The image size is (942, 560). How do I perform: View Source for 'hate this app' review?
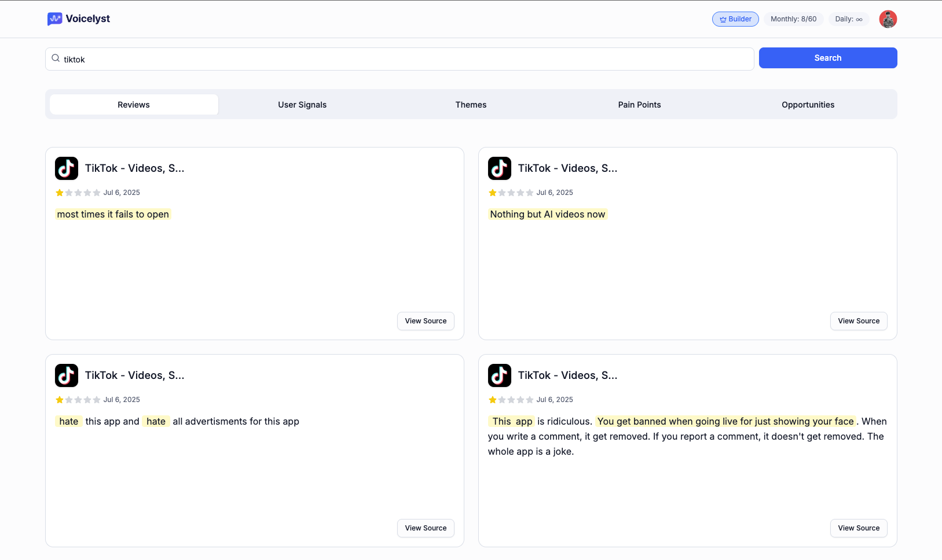click(x=426, y=528)
